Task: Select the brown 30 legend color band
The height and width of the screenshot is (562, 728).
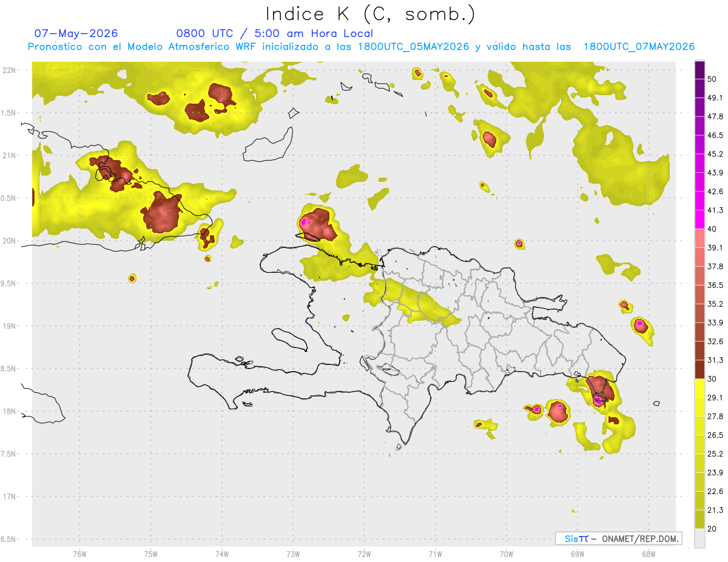Action: point(699,369)
